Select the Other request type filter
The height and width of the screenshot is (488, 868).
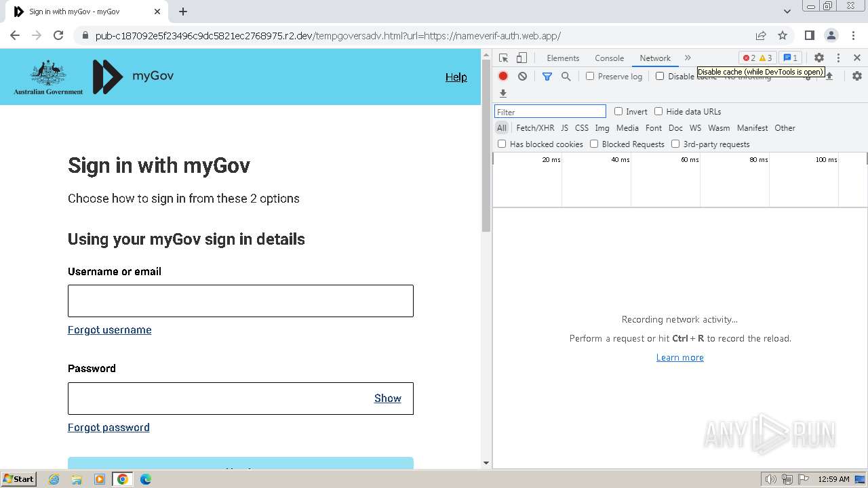pos(785,128)
